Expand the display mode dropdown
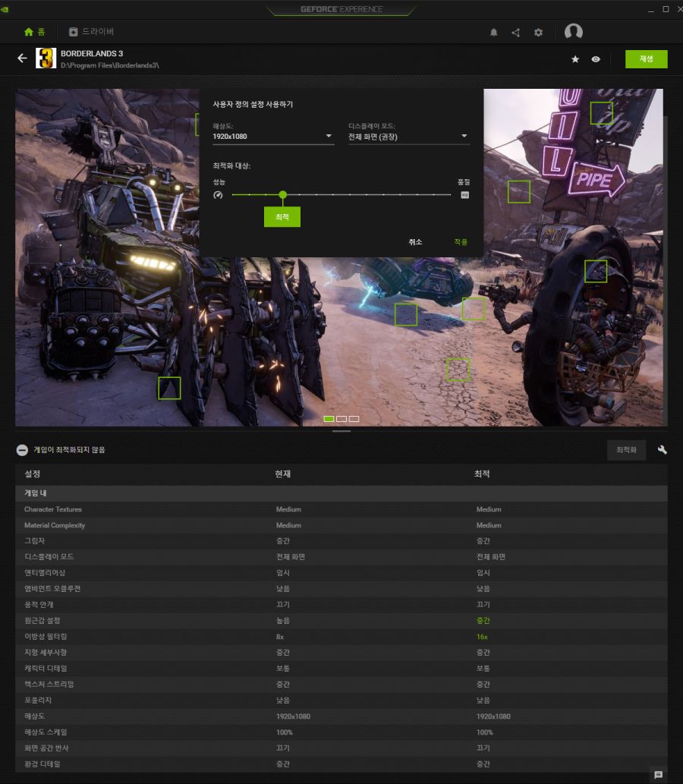Viewport: 683px width, 784px height. (408, 137)
